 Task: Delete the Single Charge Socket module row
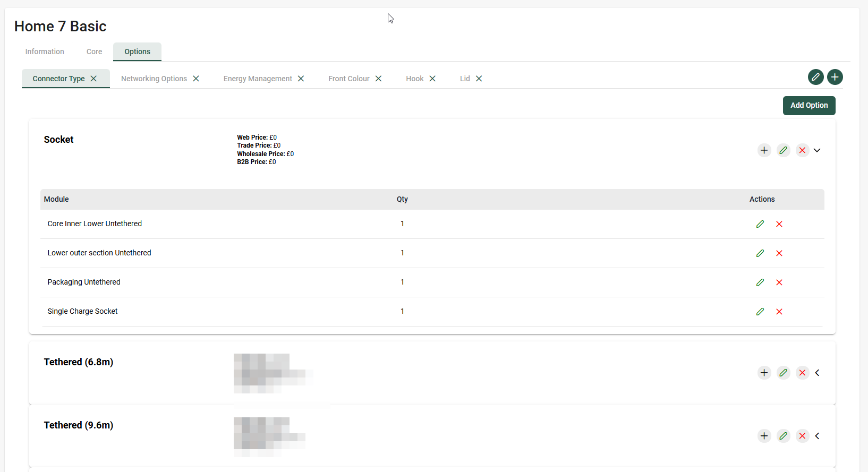click(779, 312)
